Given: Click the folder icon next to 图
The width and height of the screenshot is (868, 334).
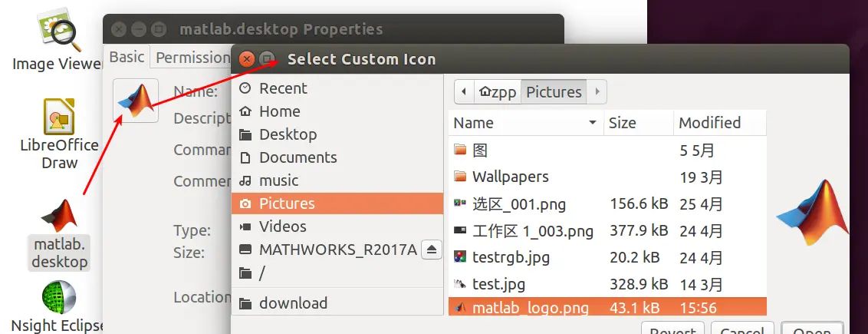Looking at the screenshot, I should click(x=460, y=150).
